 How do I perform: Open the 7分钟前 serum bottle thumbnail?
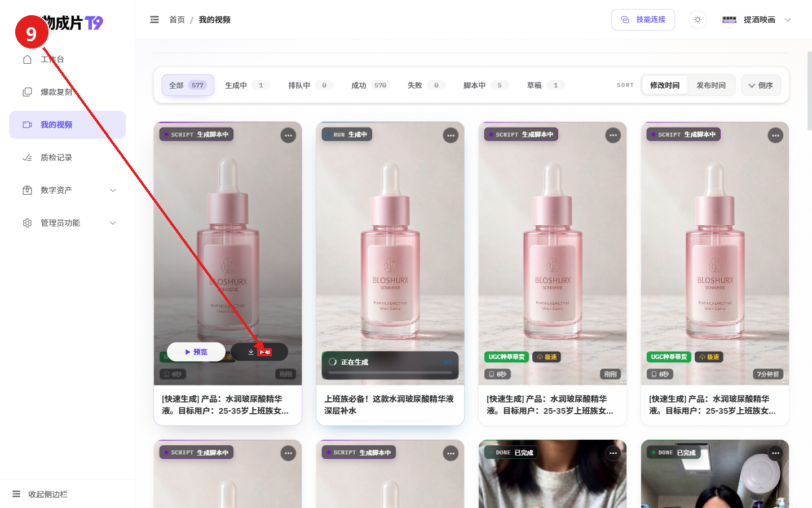click(715, 253)
